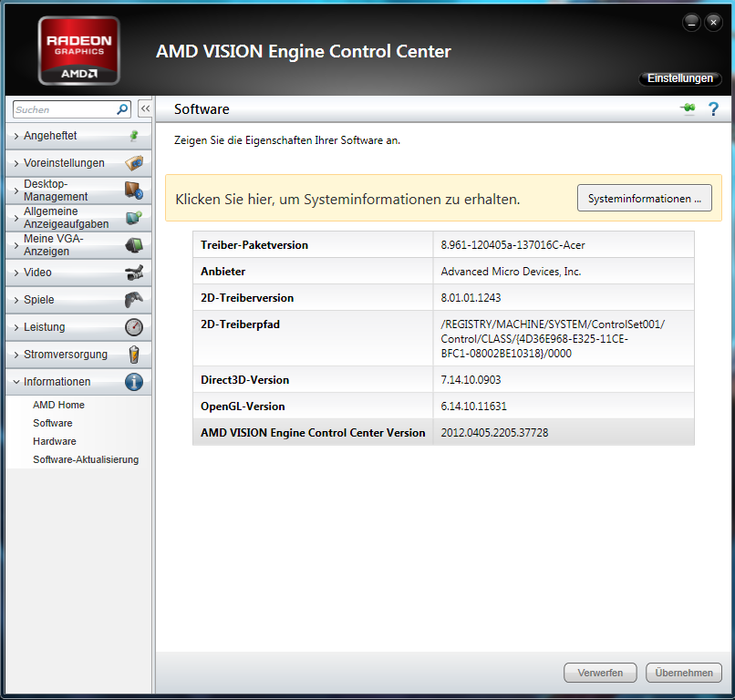Open Software-Aktualisierung page
This screenshot has width=735, height=700.
coord(86,459)
